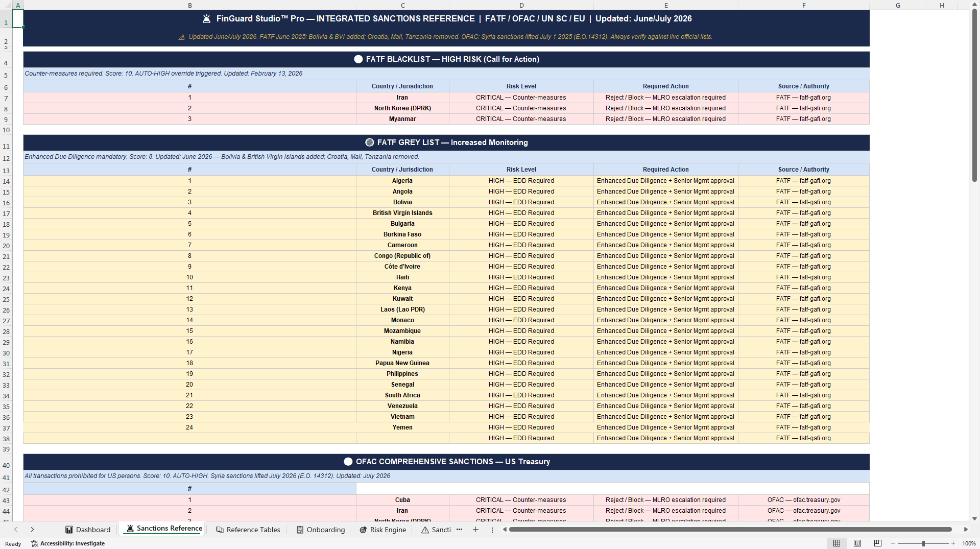Click the Select All corner triangle
Viewport: 980px width, 549px height.
[x=6, y=5]
